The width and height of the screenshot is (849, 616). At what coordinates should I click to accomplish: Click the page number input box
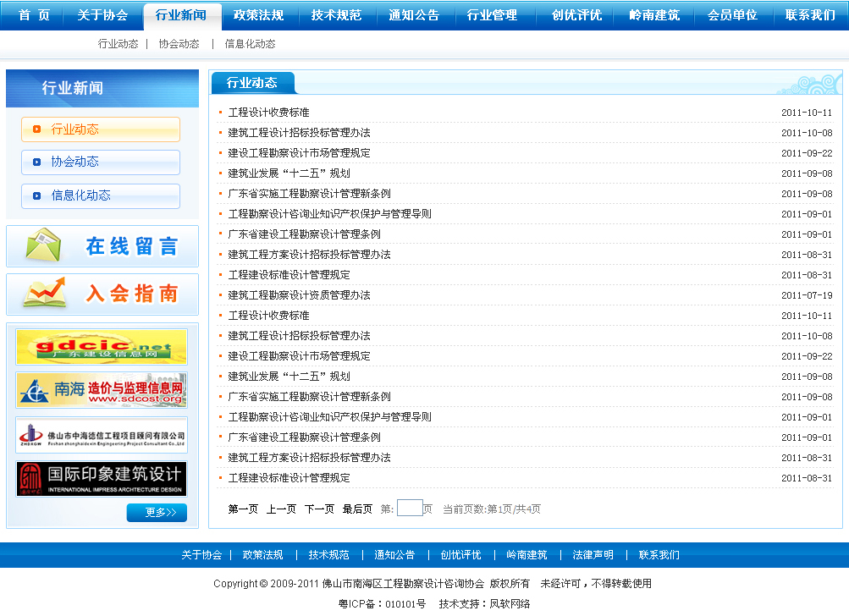410,509
